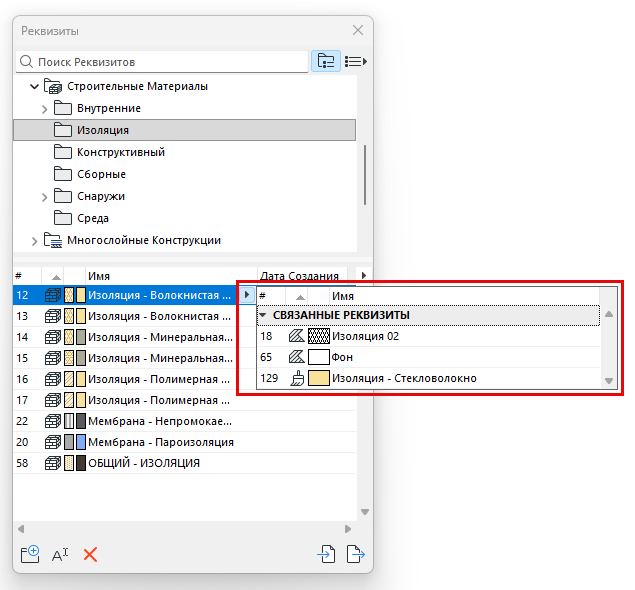The height and width of the screenshot is (590, 635).
Task: Select ОБЩИЙ - ИЗОЛЯЦИЯ row
Action: point(184,463)
